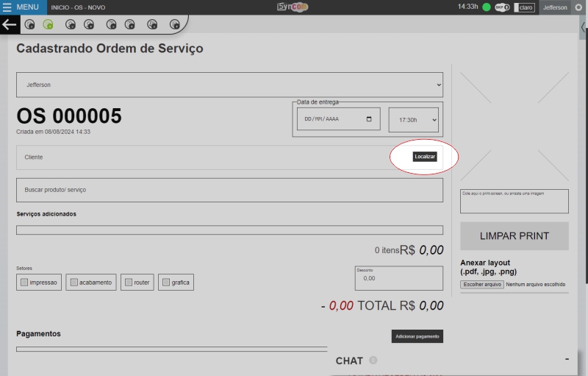
Task: Click the LIMPAR PRINT button
Action: coord(514,236)
